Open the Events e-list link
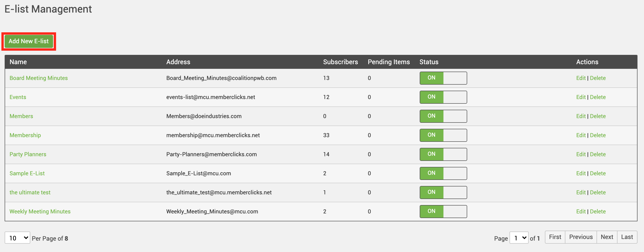Screen dimensions: 644x252 coord(18,97)
